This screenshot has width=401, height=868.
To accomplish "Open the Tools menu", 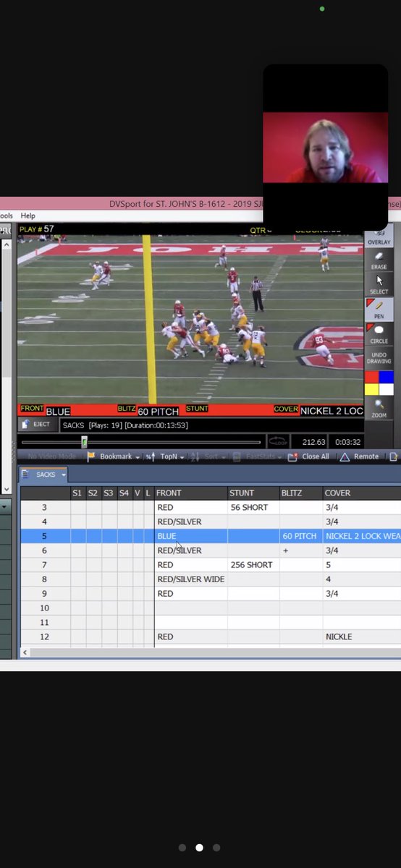I will coord(7,216).
